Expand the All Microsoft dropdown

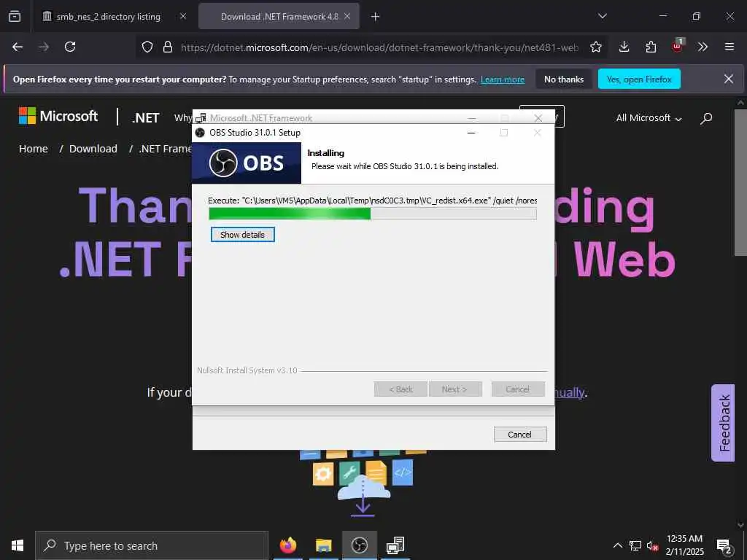click(x=649, y=117)
